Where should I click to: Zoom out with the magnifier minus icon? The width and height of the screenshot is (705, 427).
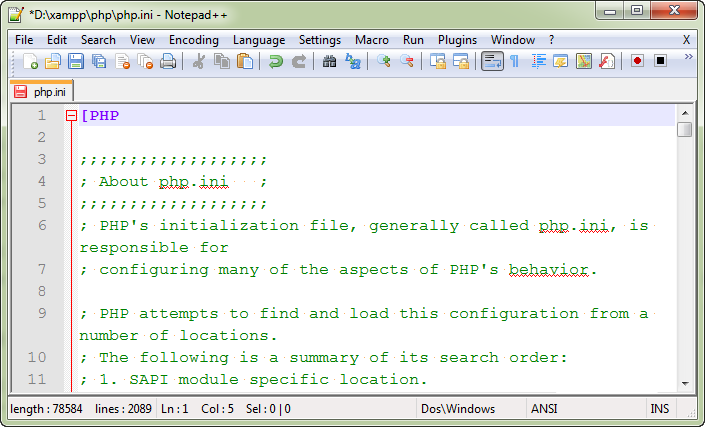pos(406,61)
